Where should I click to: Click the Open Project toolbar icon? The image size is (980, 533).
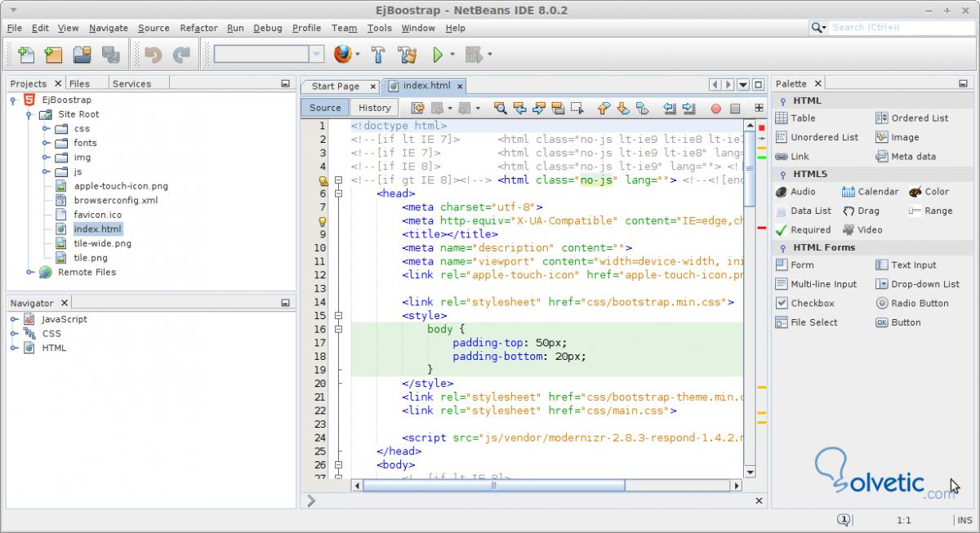tap(82, 55)
